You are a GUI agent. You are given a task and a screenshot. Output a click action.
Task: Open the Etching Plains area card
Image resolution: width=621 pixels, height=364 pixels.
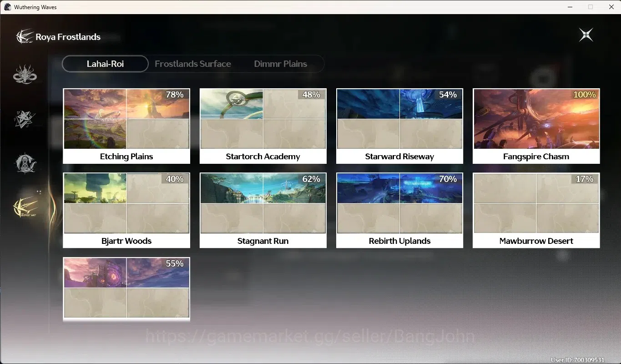pyautogui.click(x=126, y=126)
